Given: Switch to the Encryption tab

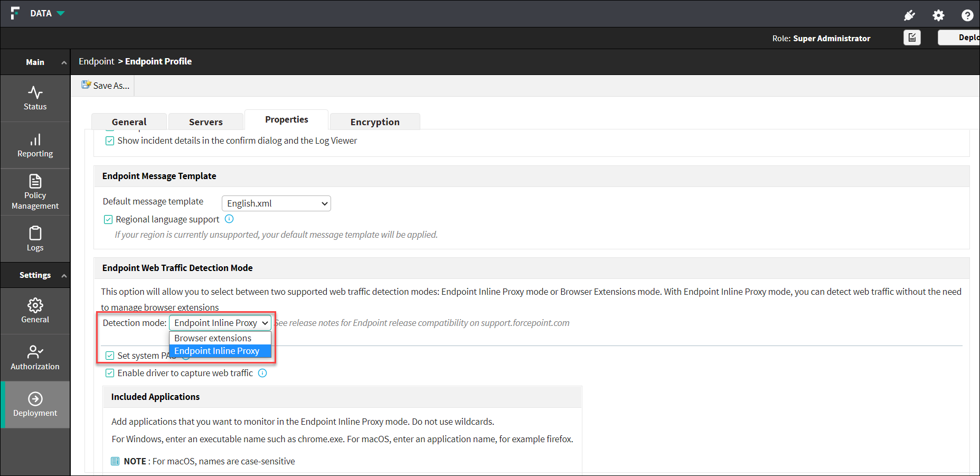Looking at the screenshot, I should pyautogui.click(x=375, y=122).
